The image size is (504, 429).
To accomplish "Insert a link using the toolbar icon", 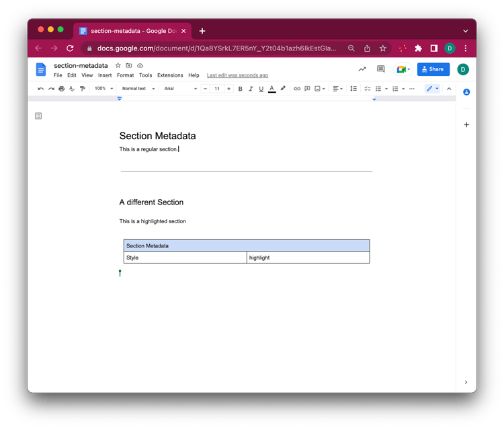I will coord(297,89).
